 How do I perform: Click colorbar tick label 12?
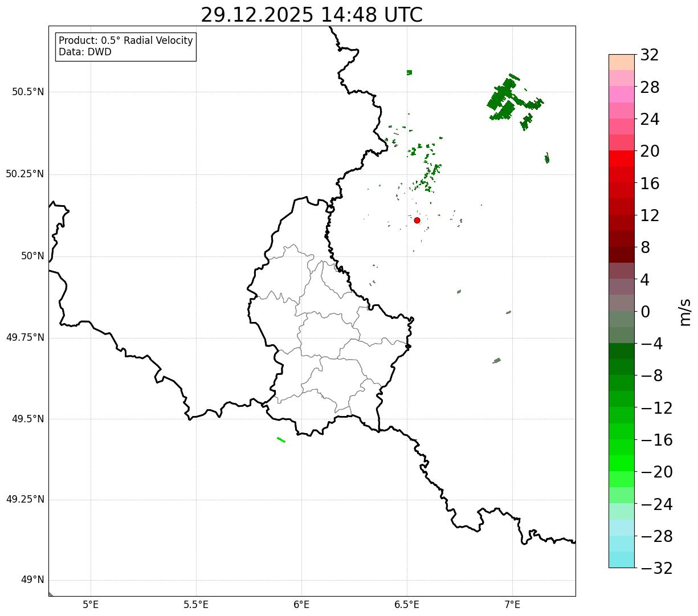click(650, 215)
